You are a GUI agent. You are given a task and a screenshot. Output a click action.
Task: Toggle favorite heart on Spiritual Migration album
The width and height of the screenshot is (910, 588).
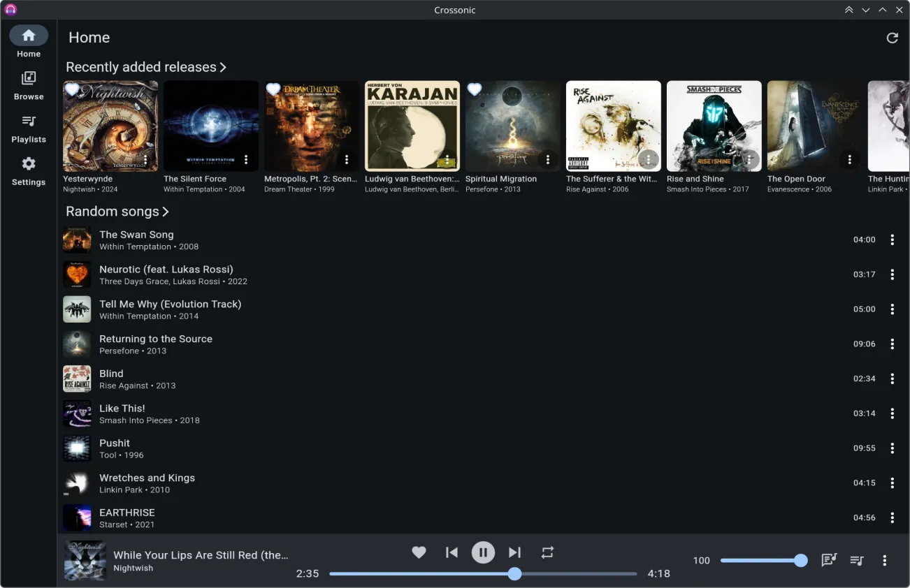click(475, 89)
